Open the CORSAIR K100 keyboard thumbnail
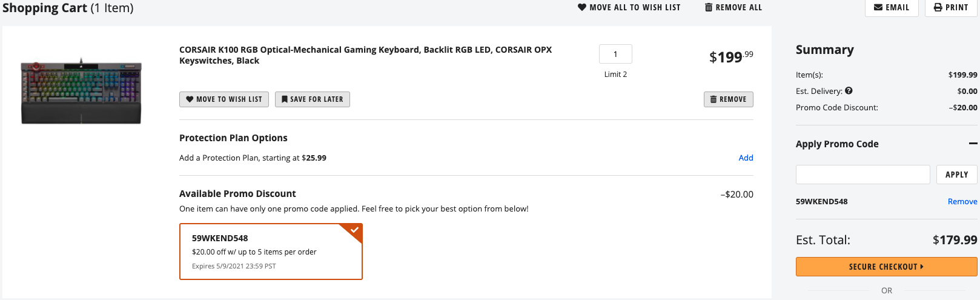The image size is (980, 300). click(x=81, y=91)
